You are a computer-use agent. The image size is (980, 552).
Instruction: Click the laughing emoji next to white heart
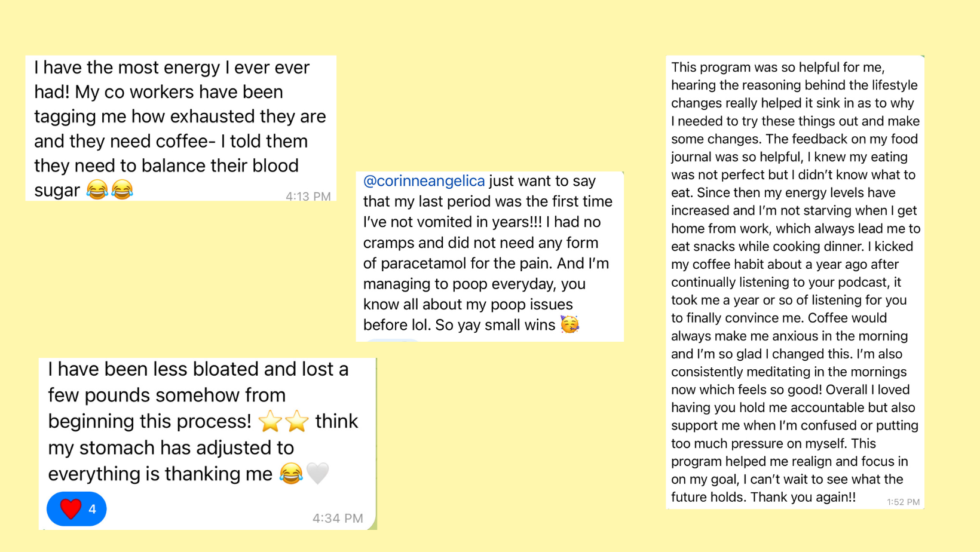pos(291,474)
